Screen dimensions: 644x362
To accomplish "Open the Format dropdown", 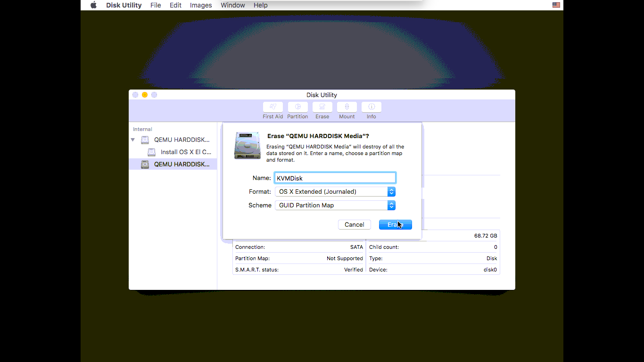I will click(x=335, y=192).
